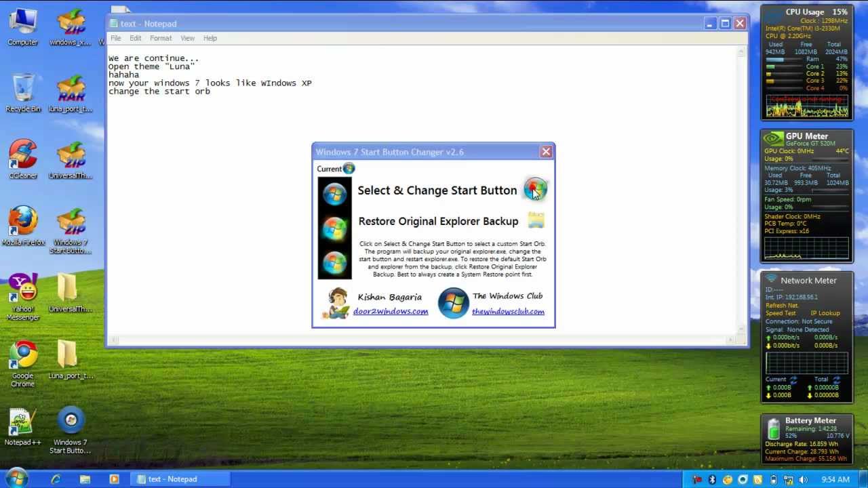The height and width of the screenshot is (488, 868).
Task: Select the Yahoo! Messenger desktop shortcut
Action: (x=23, y=297)
